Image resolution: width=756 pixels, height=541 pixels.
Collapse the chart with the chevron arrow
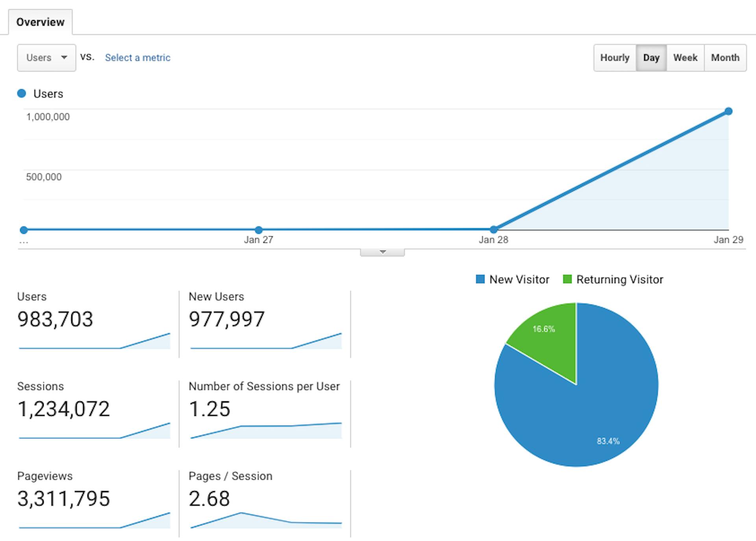click(x=382, y=252)
